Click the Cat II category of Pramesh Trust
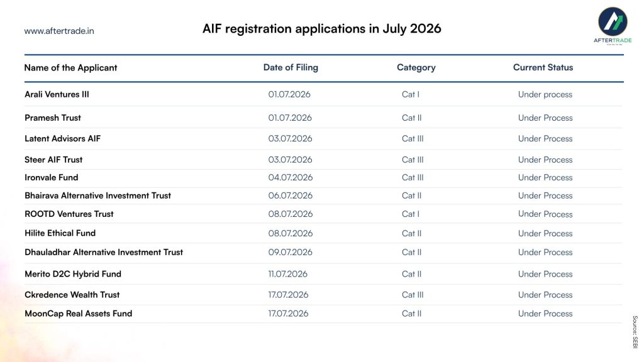This screenshot has height=362, width=644. pos(412,118)
